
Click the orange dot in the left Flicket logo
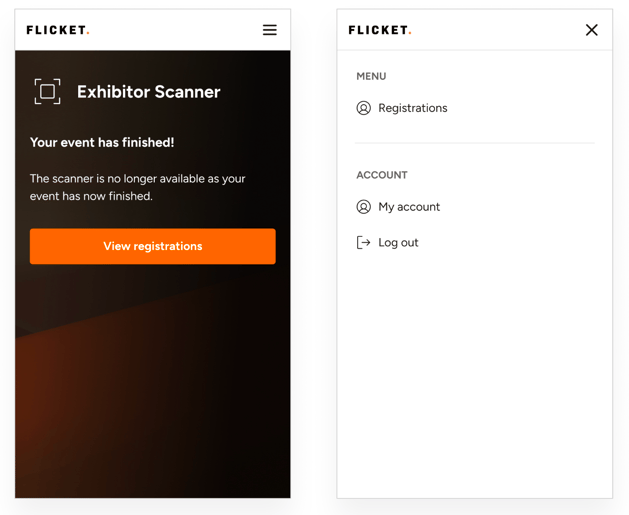(88, 34)
